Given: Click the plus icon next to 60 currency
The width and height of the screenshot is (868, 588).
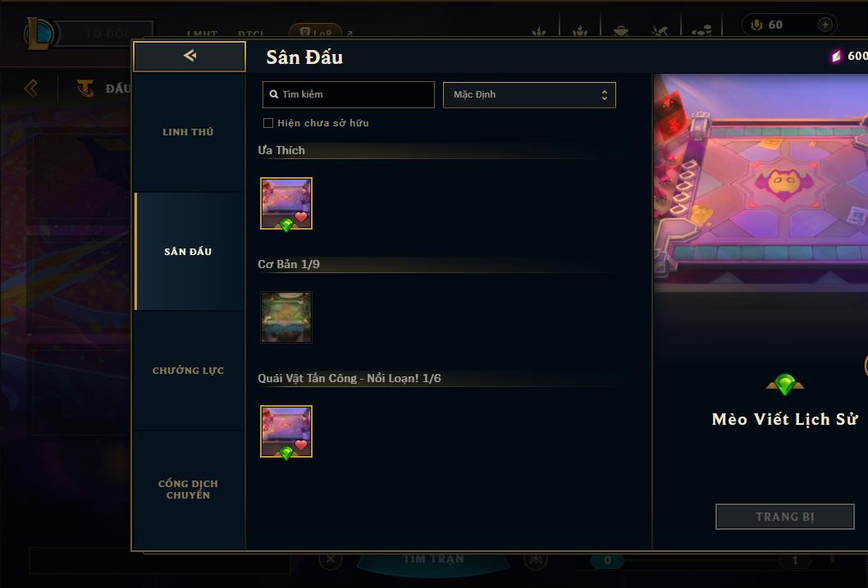Looking at the screenshot, I should (x=825, y=25).
